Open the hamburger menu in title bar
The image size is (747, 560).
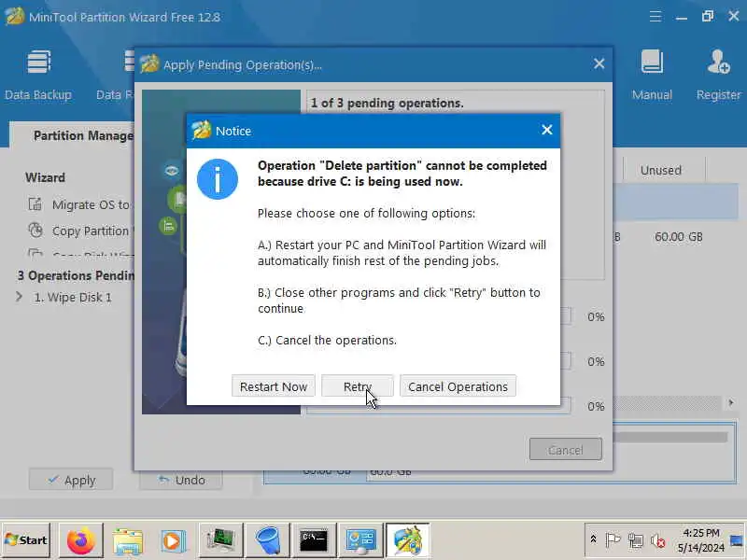655,17
